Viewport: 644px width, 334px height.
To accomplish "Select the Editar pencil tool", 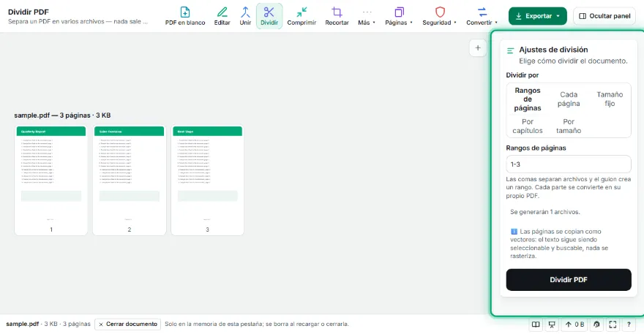I will 222,16.
